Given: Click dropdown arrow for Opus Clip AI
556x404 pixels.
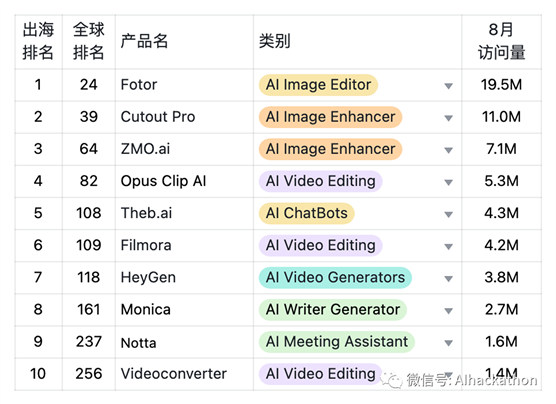Looking at the screenshot, I should [x=449, y=182].
